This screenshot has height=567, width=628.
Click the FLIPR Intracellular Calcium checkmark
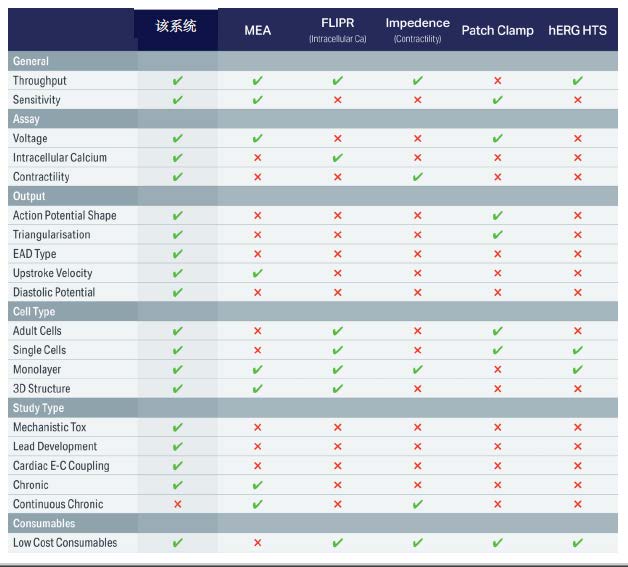point(337,158)
